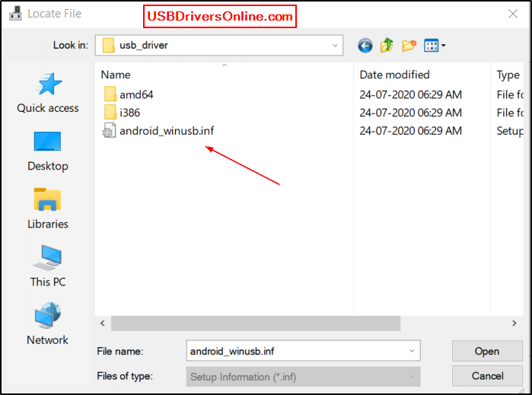Select the amd64 folder
The height and width of the screenshot is (395, 532).
136,94
